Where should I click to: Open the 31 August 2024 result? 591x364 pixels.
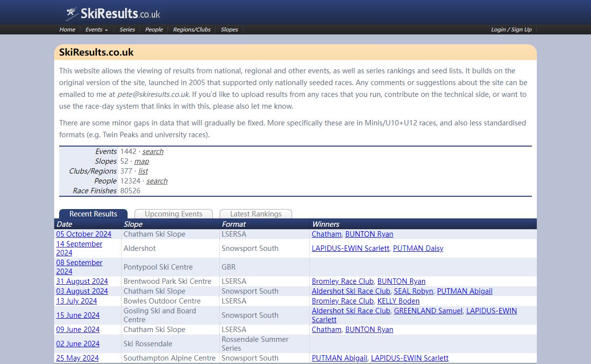82,281
